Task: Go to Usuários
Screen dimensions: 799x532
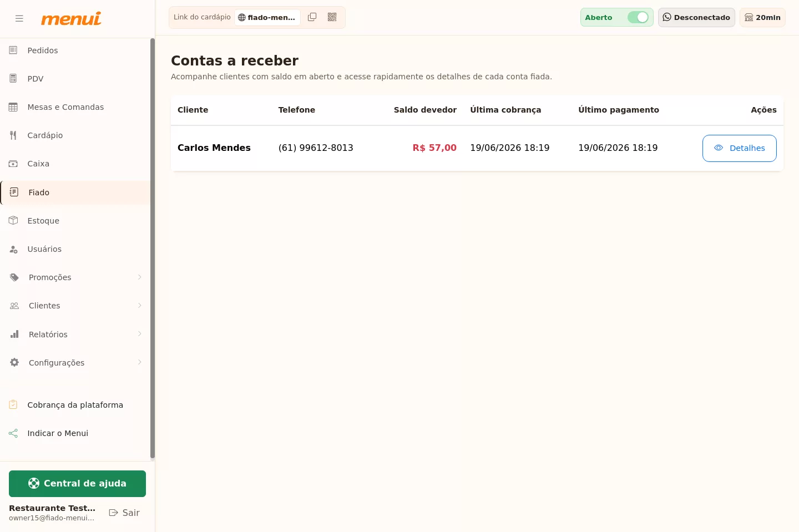Action: [75, 249]
